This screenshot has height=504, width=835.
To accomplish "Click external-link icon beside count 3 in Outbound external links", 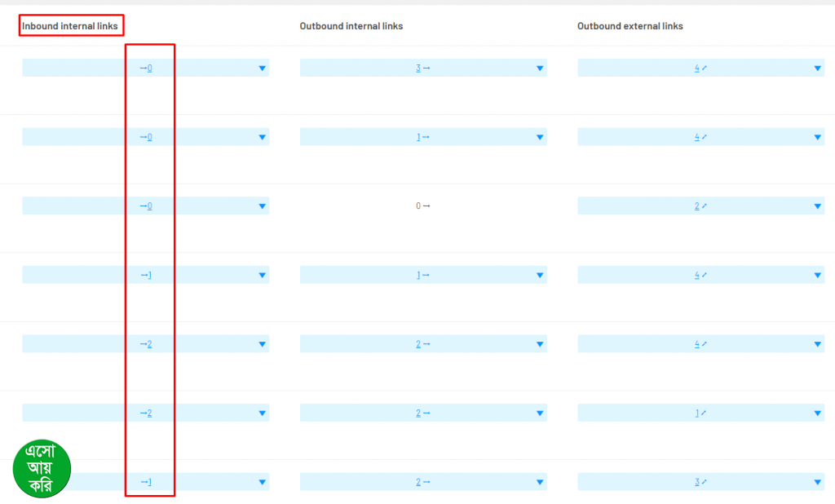I will coord(704,482).
